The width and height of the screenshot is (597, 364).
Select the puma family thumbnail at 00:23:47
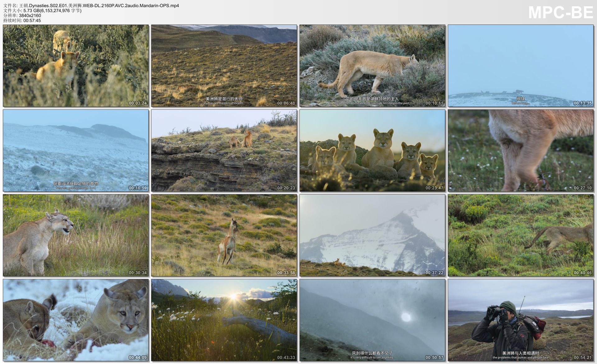pyautogui.click(x=372, y=151)
